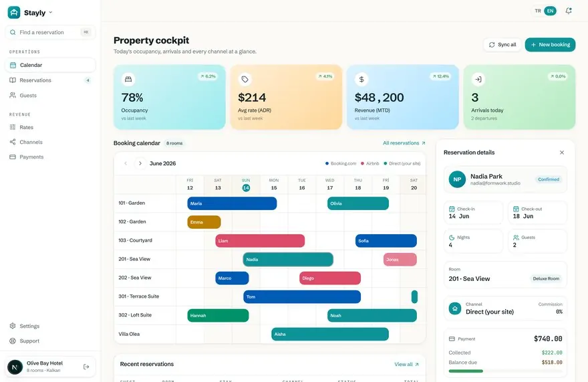Open View all recent reservations
Image resolution: width=588 pixels, height=382 pixels.
pos(406,365)
